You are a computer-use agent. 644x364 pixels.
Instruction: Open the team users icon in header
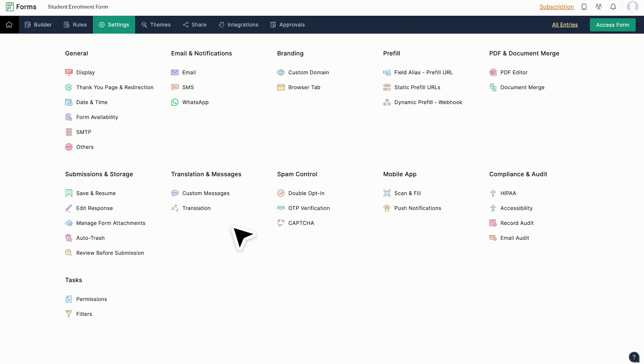[598, 7]
